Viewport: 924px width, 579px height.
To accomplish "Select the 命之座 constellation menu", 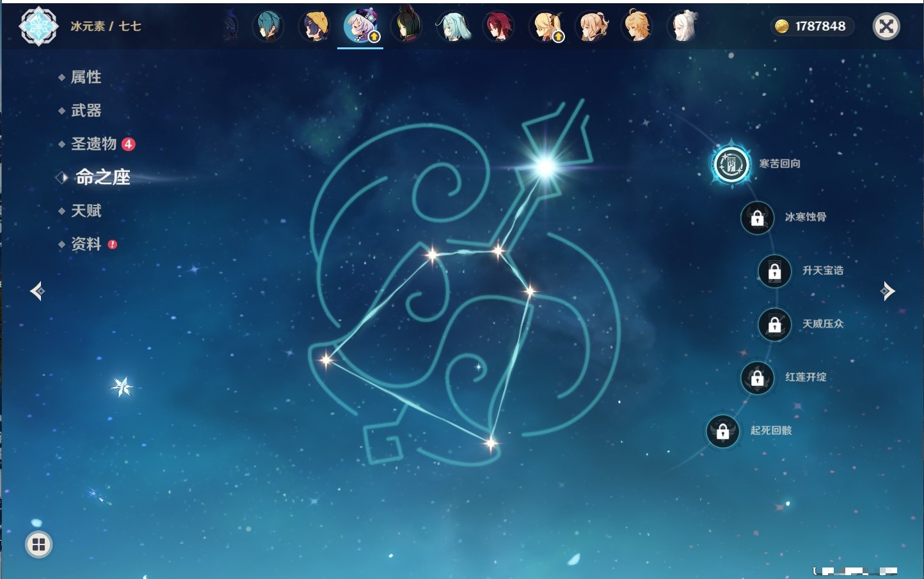I will [x=102, y=177].
